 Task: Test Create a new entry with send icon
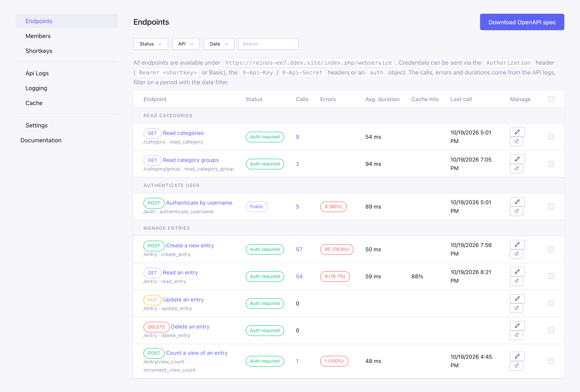(x=516, y=254)
